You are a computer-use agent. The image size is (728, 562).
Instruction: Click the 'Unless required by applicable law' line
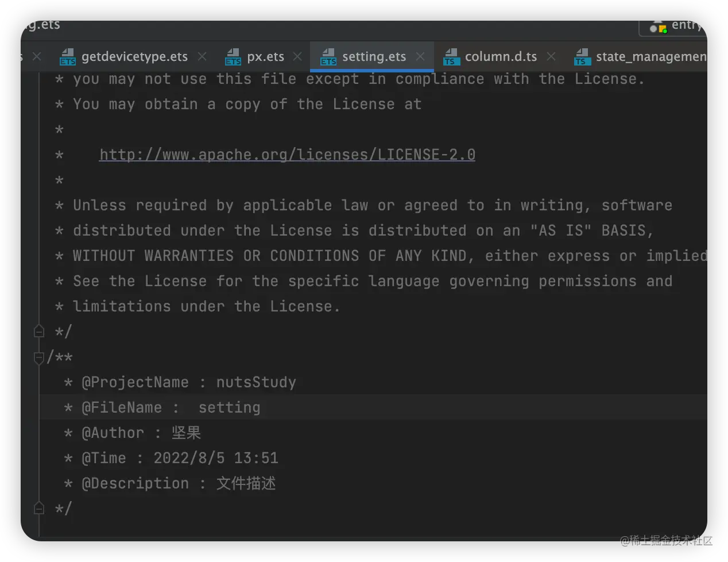[363, 205]
